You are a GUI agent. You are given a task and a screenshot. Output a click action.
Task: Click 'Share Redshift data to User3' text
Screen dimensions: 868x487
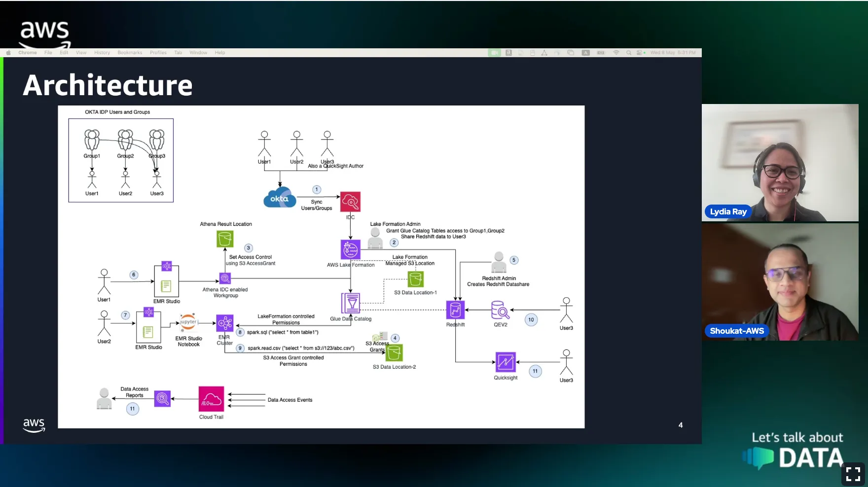tap(433, 237)
